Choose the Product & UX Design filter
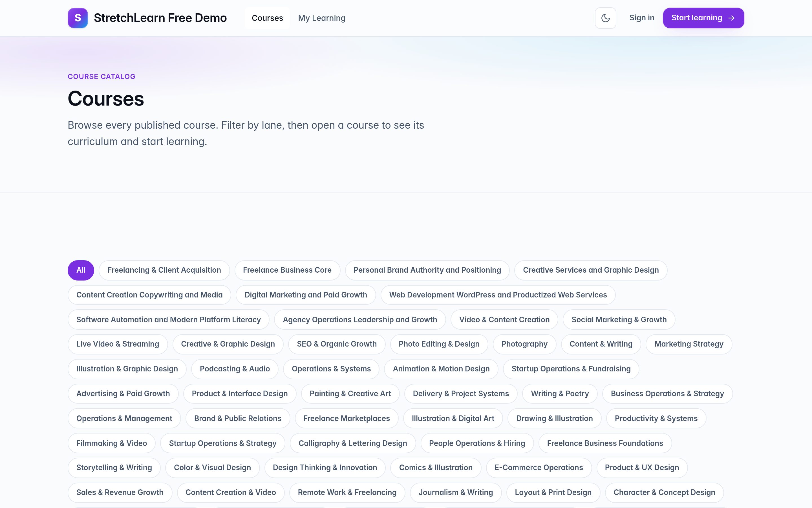The height and width of the screenshot is (508, 812). click(x=642, y=468)
